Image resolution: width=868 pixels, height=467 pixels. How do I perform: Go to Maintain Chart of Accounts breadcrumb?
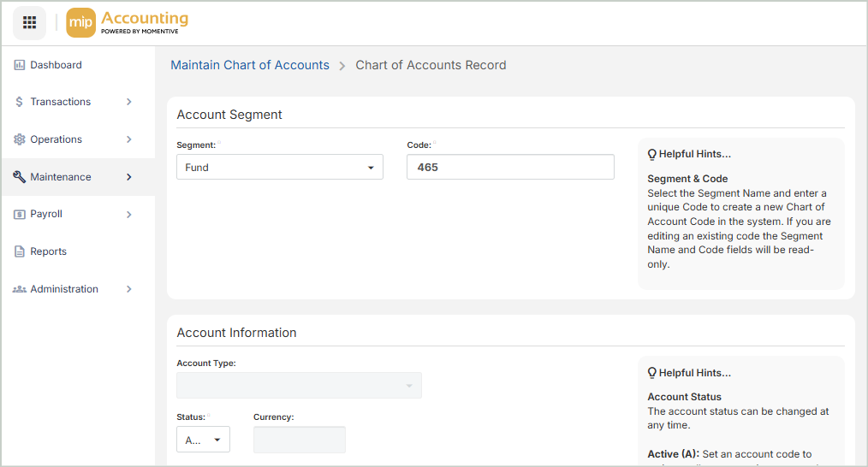tap(250, 65)
